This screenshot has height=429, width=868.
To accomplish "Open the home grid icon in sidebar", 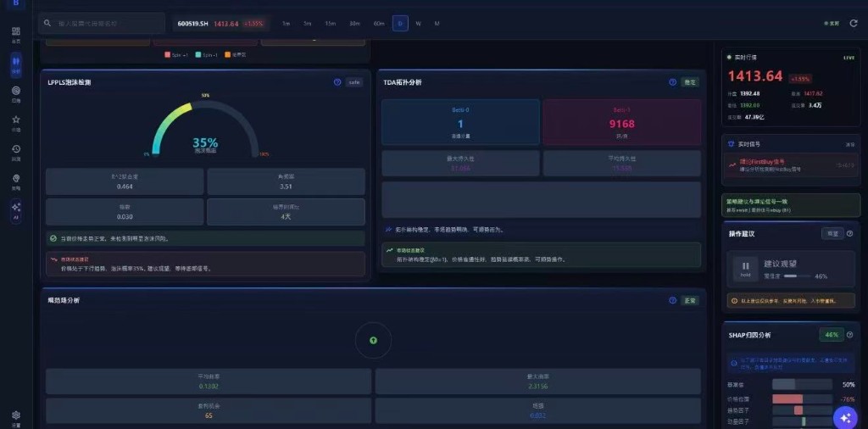I will click(16, 31).
